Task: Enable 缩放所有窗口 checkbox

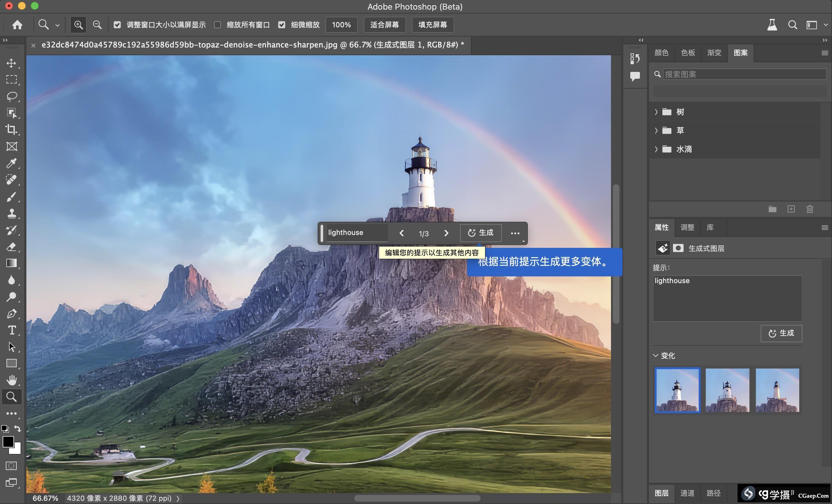Action: pyautogui.click(x=217, y=25)
